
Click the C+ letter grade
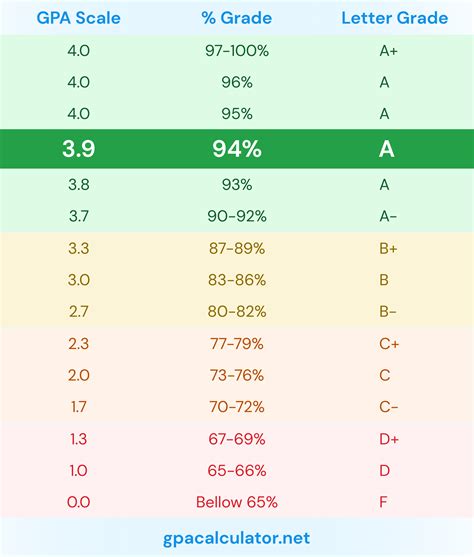[389, 344]
